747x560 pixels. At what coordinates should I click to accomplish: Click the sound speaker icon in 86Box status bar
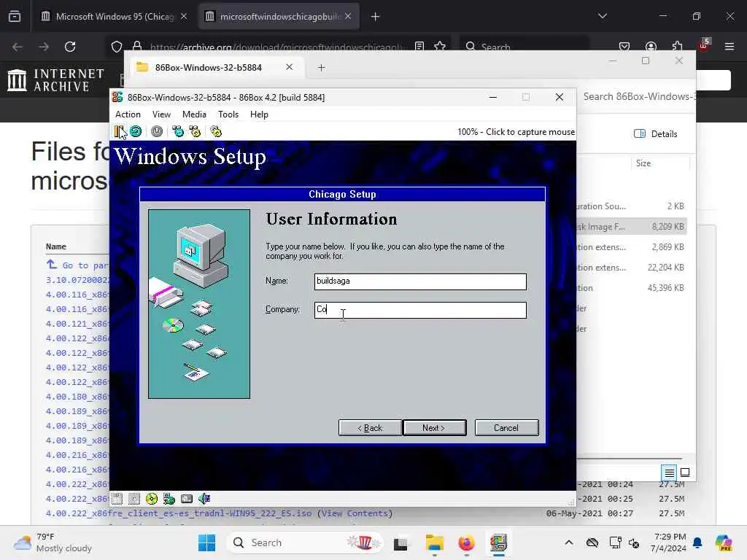click(x=204, y=499)
